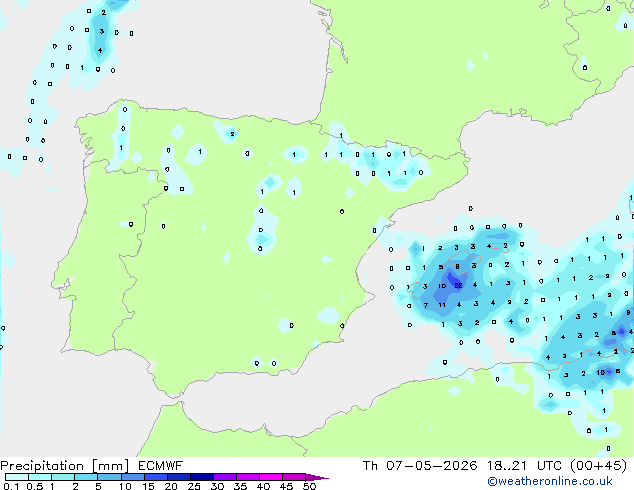Select the 30–35 mm purple legend box

coord(224,477)
